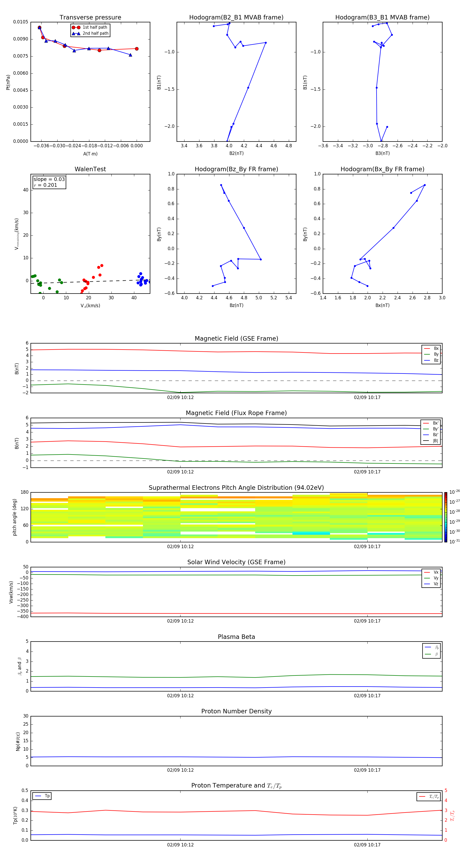Image resolution: width=473 pixels, height=868 pixels.
Task: Click the Suprathermal Electrons Pitch Angle Distribution title
Action: click(x=236, y=488)
